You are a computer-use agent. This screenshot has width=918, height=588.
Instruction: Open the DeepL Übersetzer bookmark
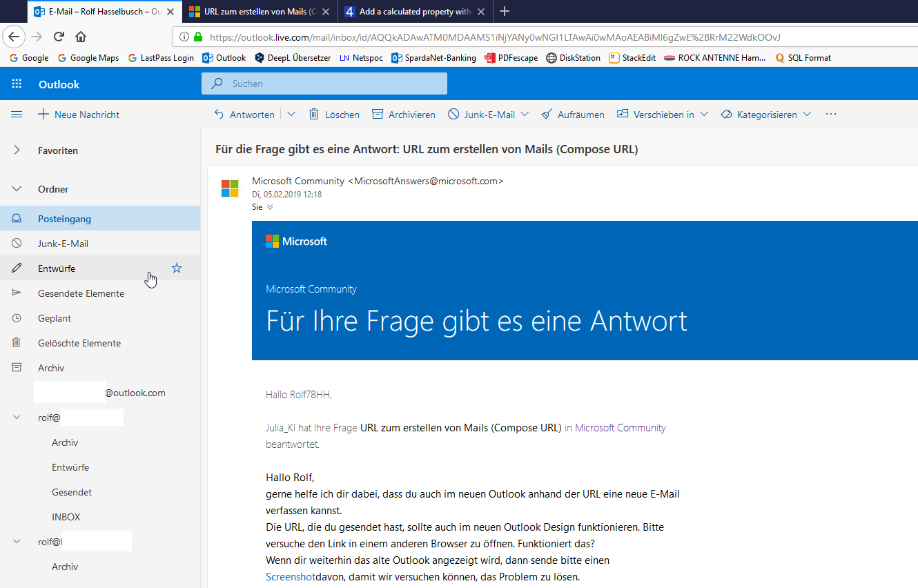(x=293, y=58)
